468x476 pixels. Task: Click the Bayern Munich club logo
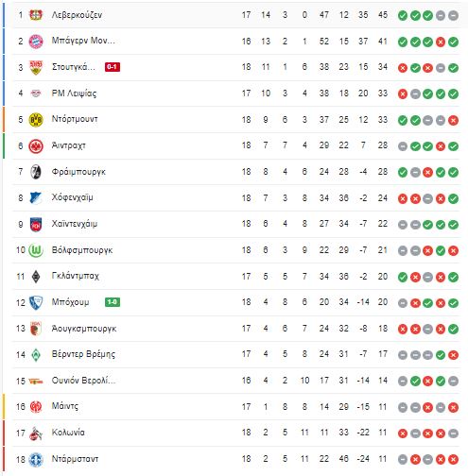coord(36,42)
